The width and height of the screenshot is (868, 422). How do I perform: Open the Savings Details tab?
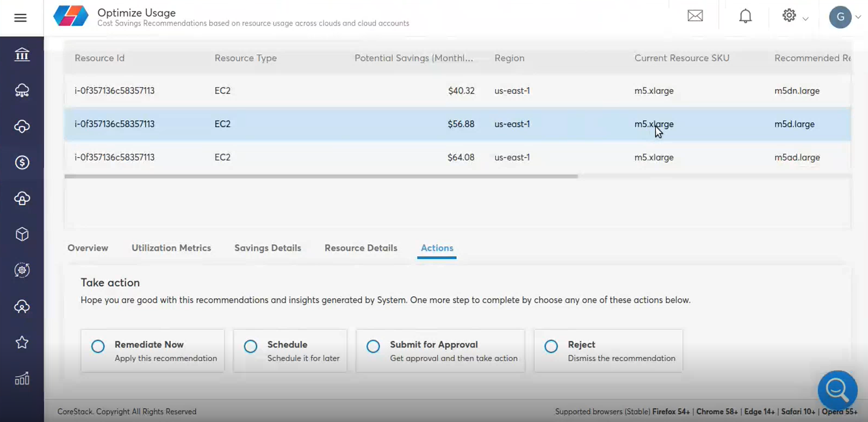pyautogui.click(x=268, y=248)
